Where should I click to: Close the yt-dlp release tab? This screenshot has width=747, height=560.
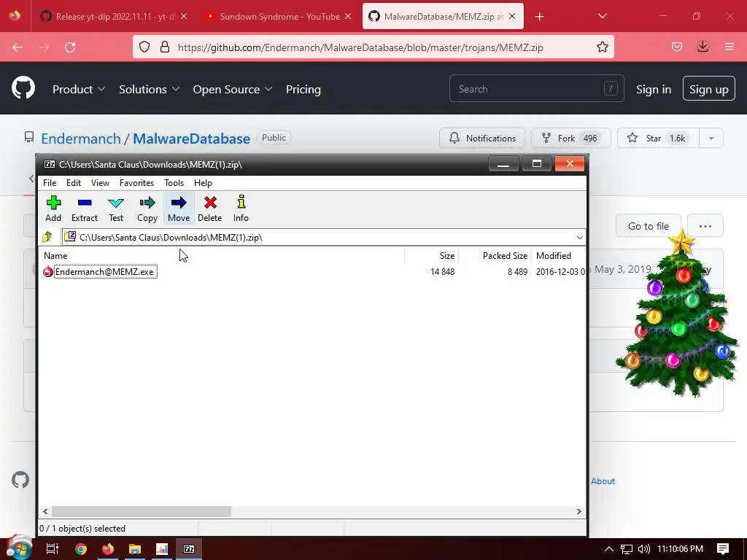184,17
